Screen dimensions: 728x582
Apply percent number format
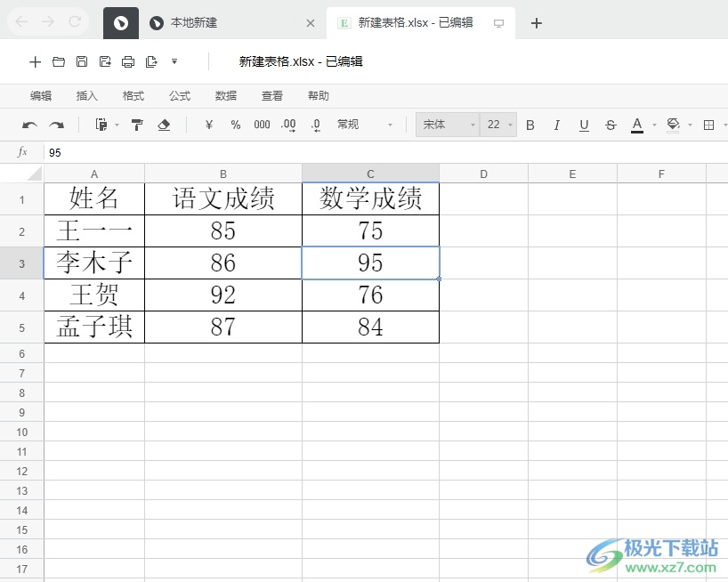pyautogui.click(x=236, y=125)
